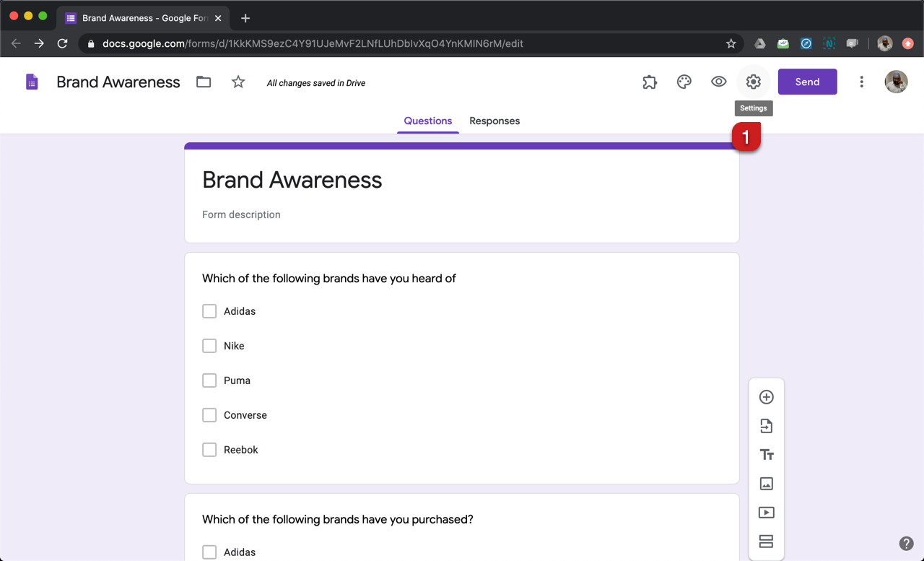Check the Adidas checkbox

point(209,310)
